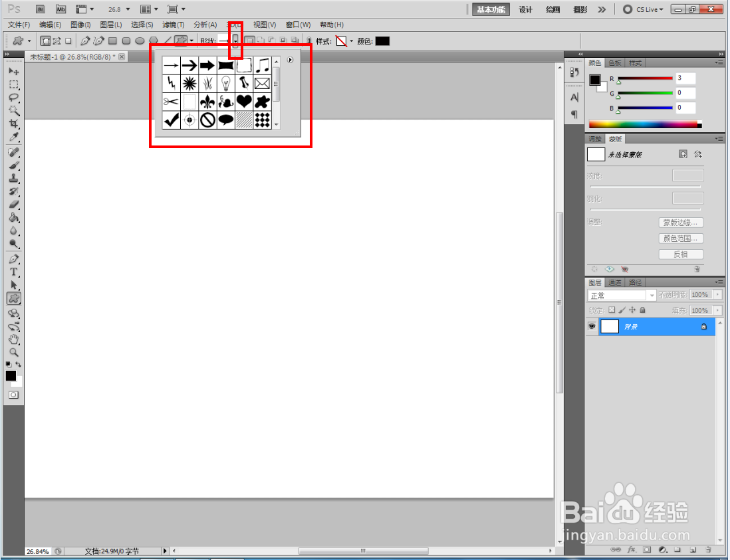Select the Move tool

[14, 71]
